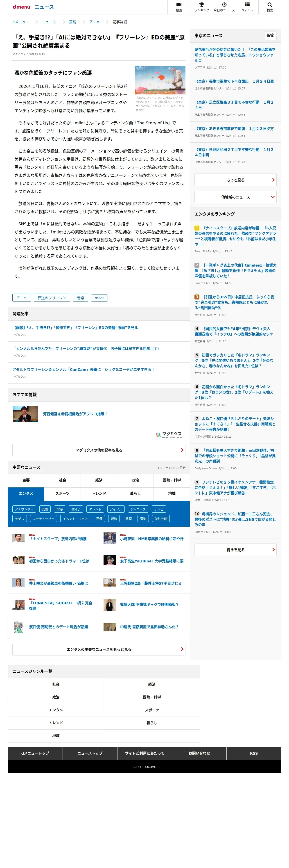The width and height of the screenshot is (289, 868).
Task: Open the 福生市福生 incident news link
Action: [234, 81]
